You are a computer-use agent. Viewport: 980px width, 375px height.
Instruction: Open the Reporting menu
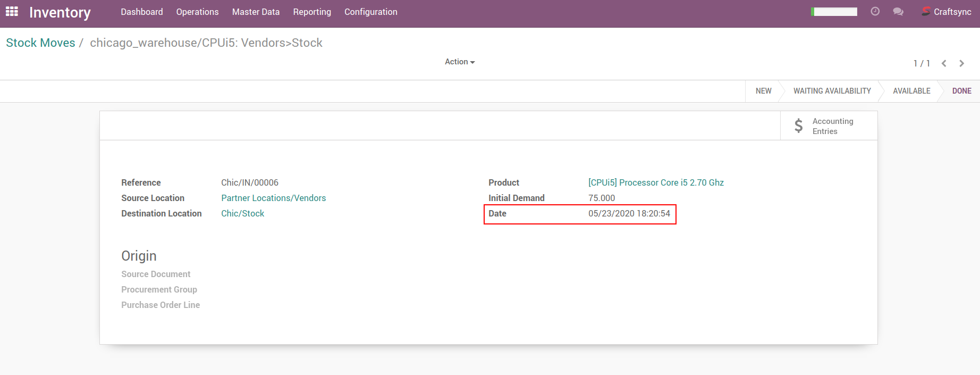(x=312, y=12)
